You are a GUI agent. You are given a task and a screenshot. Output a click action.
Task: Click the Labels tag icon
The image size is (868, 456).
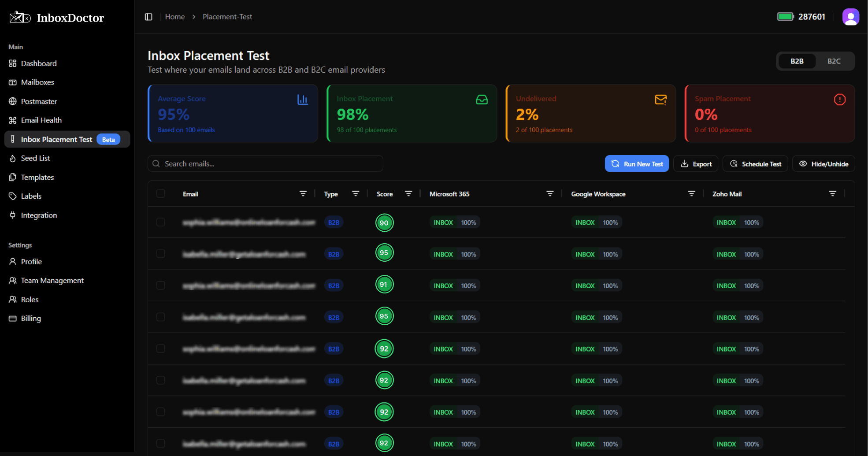pos(12,196)
